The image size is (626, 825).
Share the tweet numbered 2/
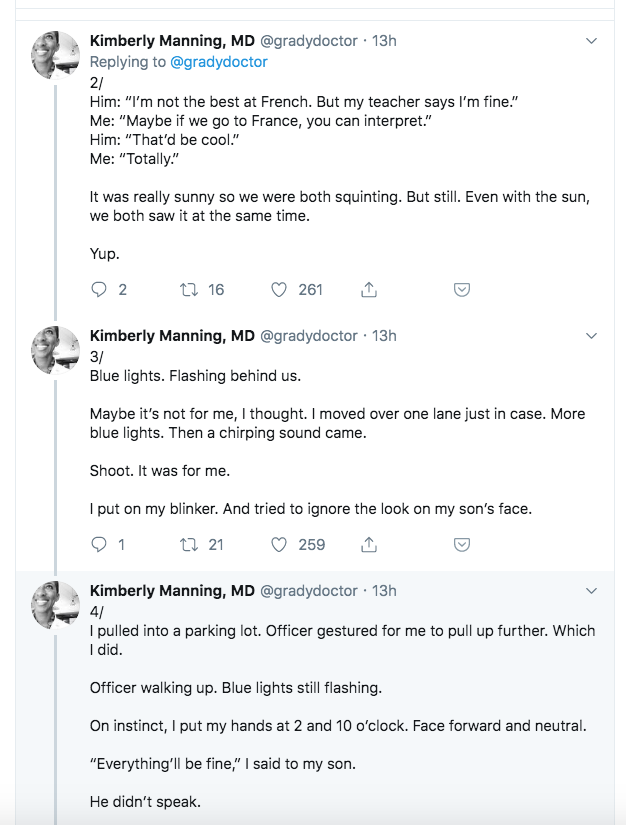pos(369,289)
